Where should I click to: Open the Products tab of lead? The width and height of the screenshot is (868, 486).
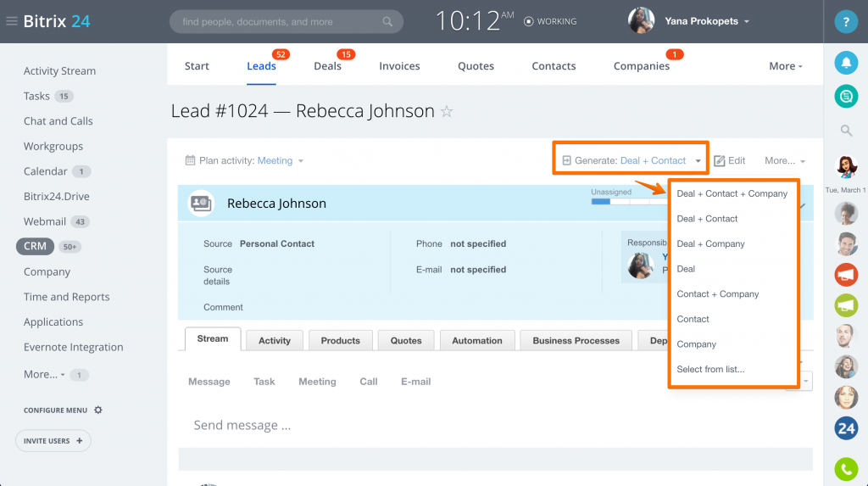341,340
